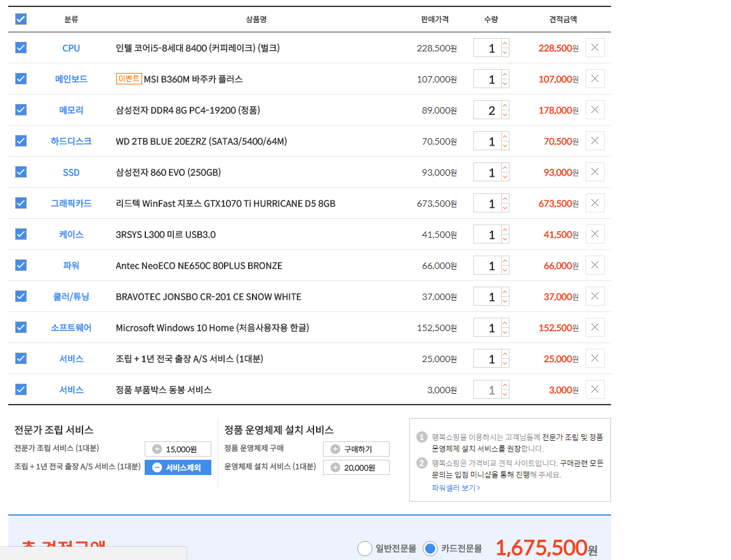Click 파워셀러 보기 link

tap(456, 488)
